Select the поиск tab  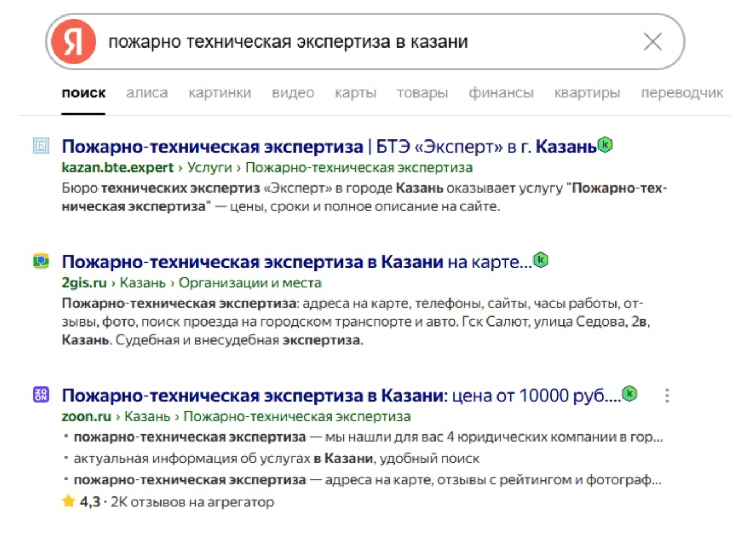[x=84, y=93]
